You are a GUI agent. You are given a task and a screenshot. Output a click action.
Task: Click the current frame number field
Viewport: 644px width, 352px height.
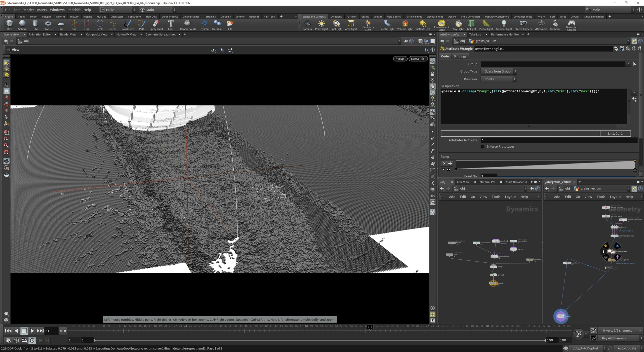[51, 331]
